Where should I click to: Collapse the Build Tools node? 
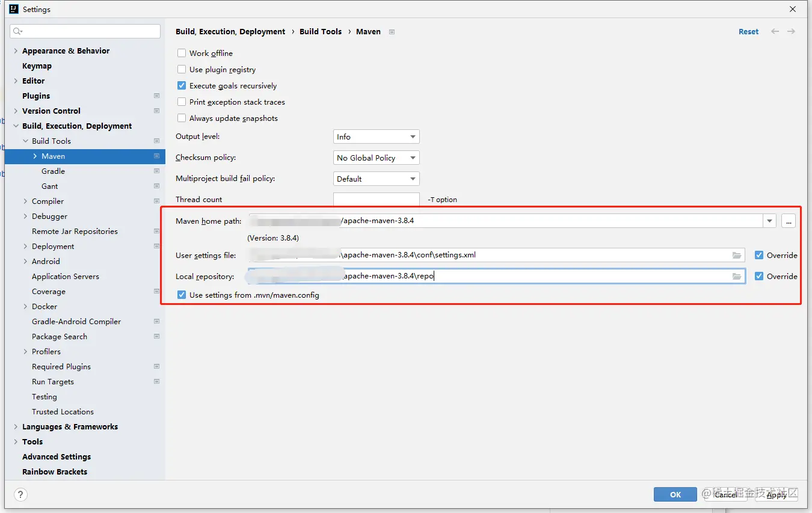25,141
